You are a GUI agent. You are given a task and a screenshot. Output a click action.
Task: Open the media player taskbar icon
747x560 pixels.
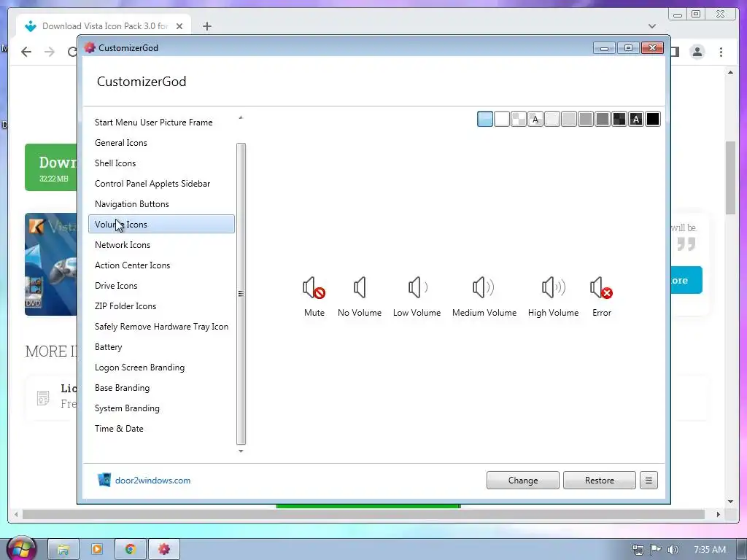pos(97,550)
